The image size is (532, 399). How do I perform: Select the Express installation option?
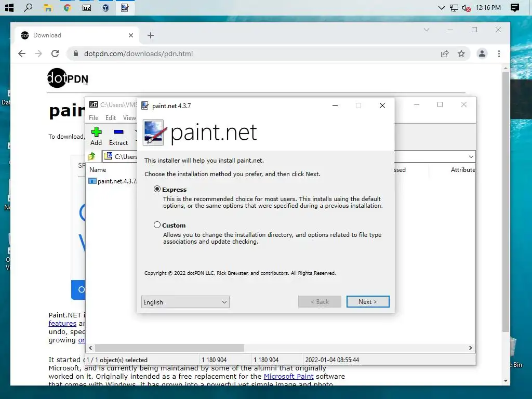tap(157, 189)
